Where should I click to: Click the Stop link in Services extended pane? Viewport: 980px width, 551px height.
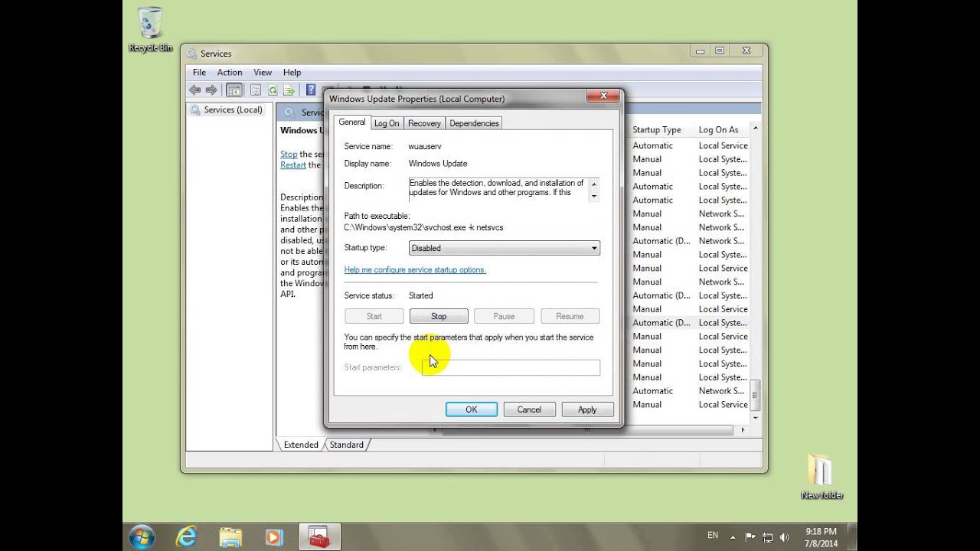(x=289, y=154)
